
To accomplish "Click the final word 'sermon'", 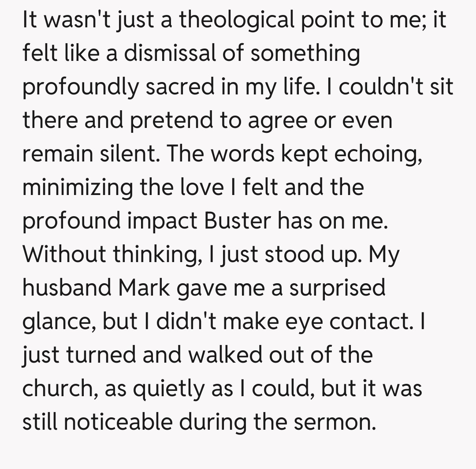I will pyautogui.click(x=336, y=421).
